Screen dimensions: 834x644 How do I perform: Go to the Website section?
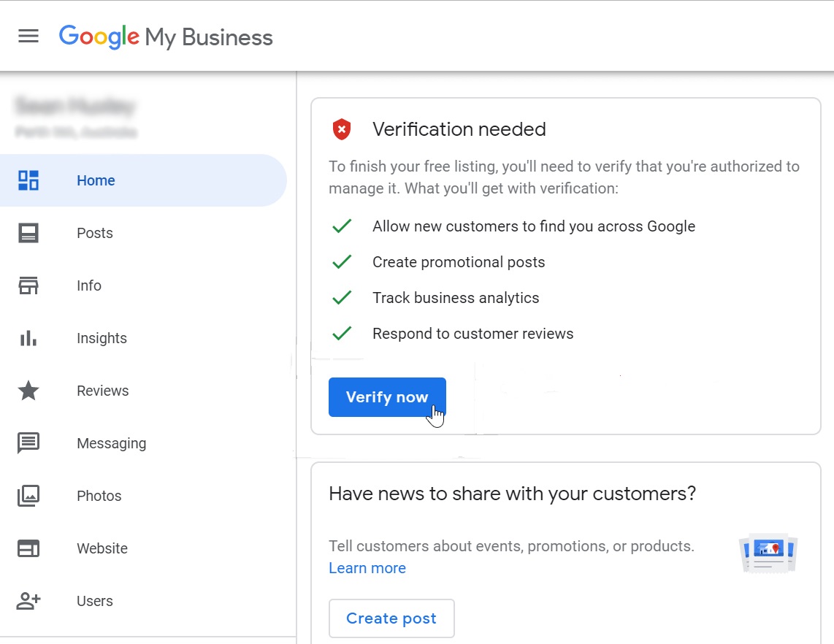tap(102, 548)
